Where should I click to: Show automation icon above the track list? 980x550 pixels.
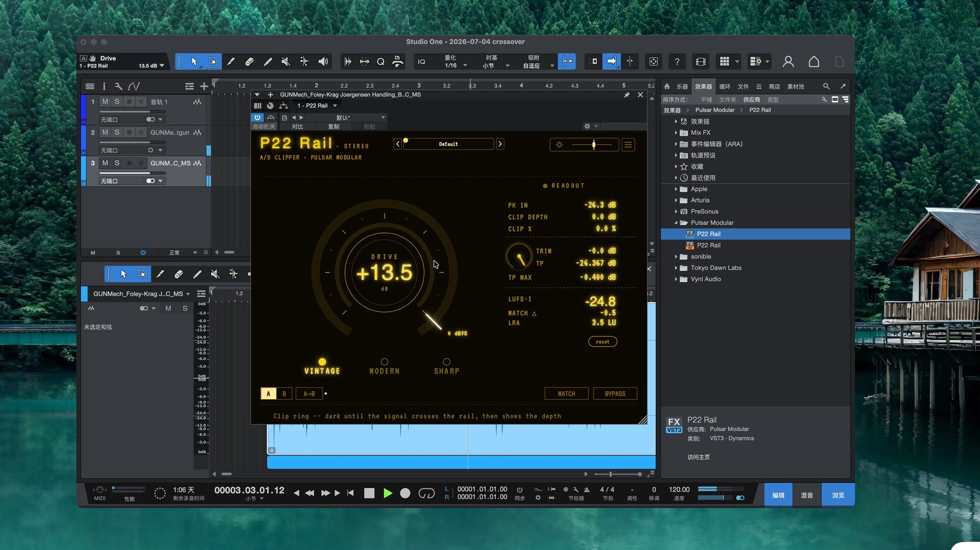coord(134,87)
